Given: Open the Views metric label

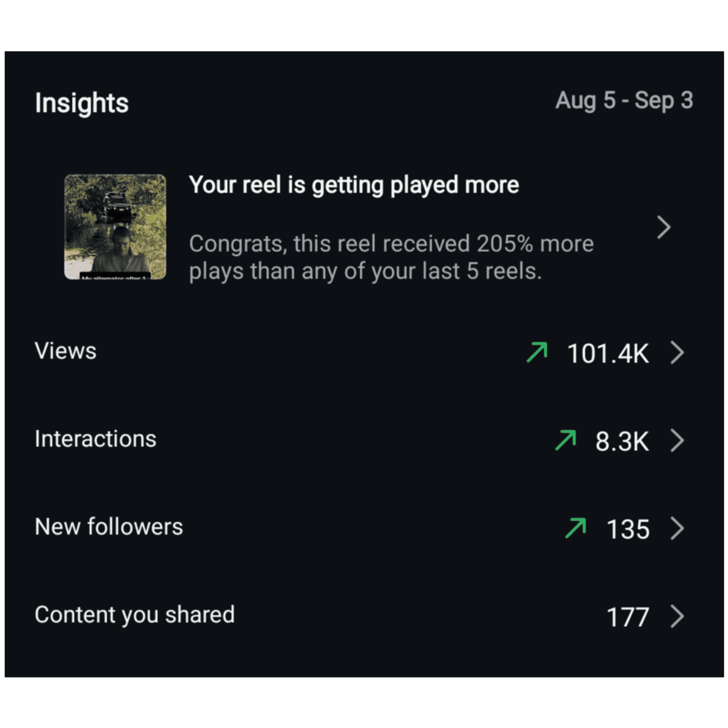Looking at the screenshot, I should click(66, 351).
